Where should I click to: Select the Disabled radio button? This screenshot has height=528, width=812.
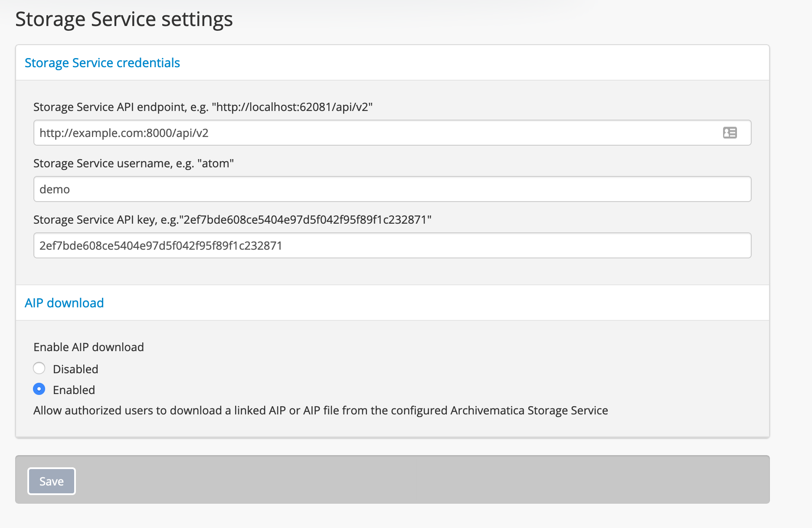[x=39, y=368]
